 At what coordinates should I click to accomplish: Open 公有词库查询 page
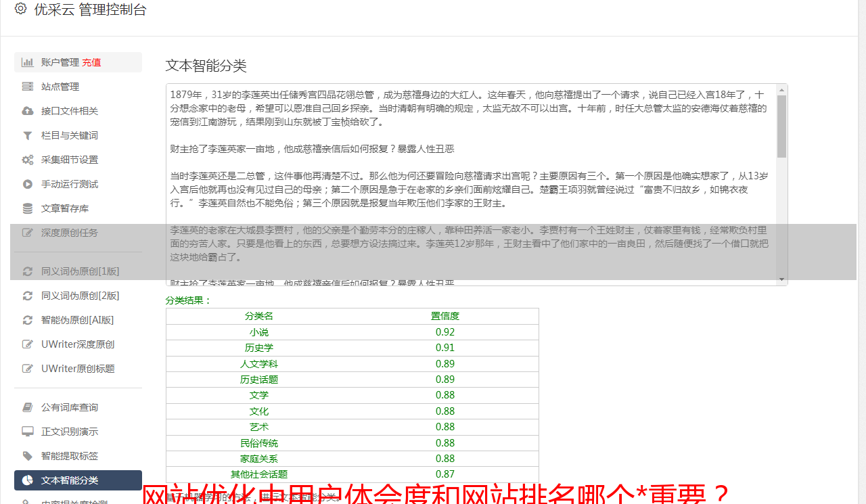(x=78, y=407)
